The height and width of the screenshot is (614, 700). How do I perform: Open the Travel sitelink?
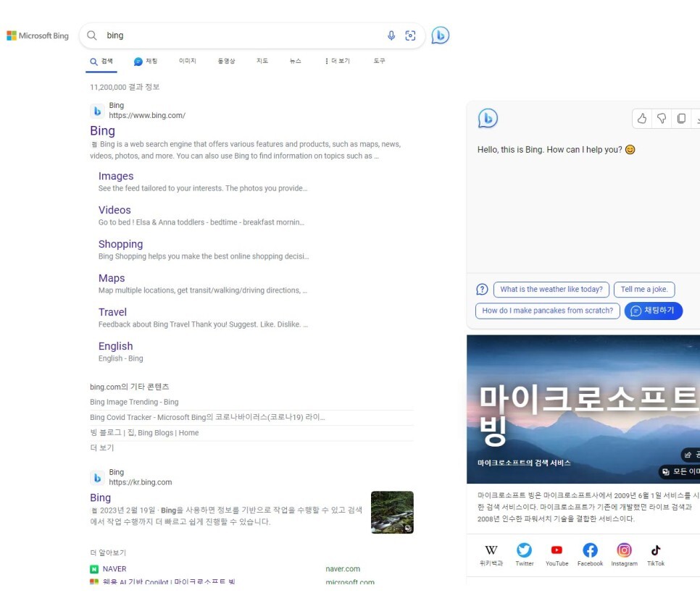tap(112, 312)
